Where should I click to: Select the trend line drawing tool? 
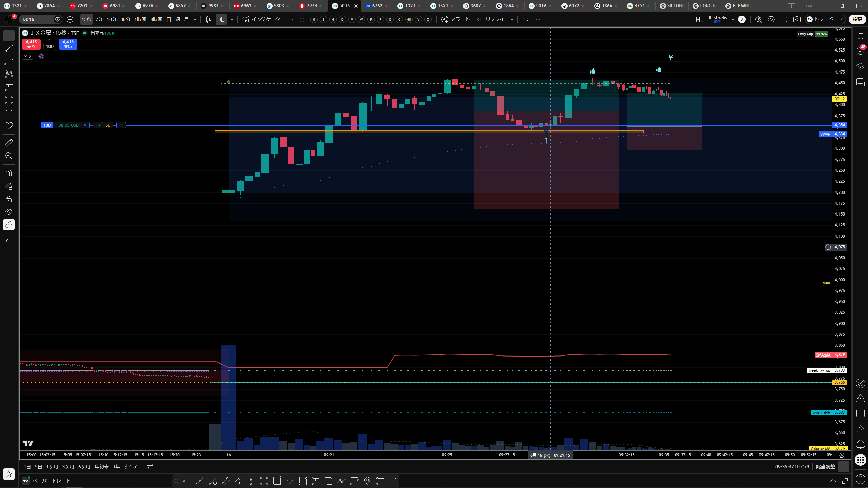[9, 48]
